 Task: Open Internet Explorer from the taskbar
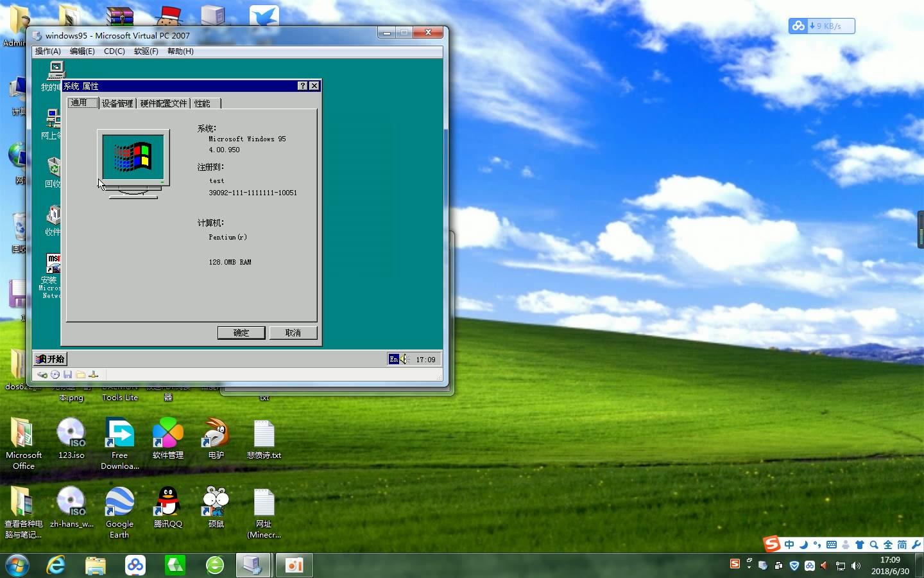click(56, 565)
